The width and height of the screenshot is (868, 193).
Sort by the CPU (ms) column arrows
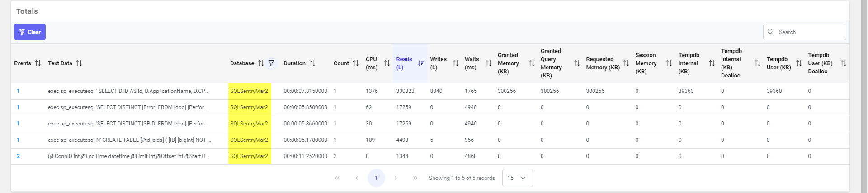[387, 63]
